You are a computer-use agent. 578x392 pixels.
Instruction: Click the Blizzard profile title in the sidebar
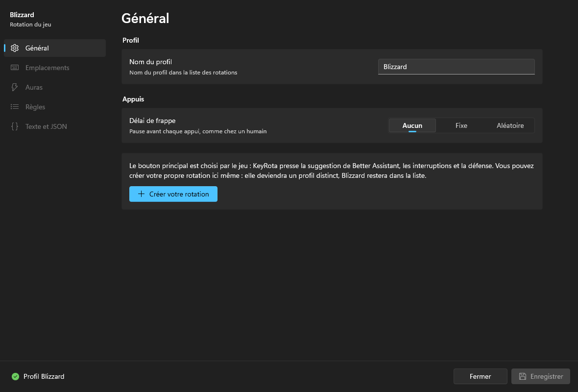pyautogui.click(x=22, y=15)
